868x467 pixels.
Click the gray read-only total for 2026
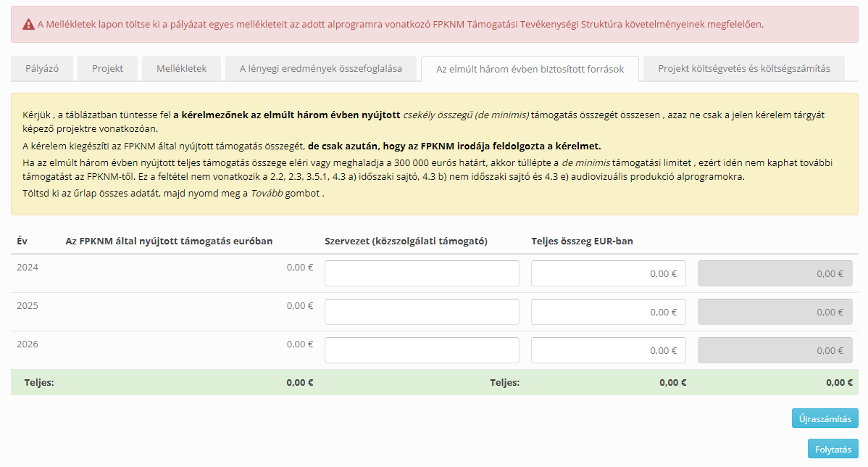(775, 350)
